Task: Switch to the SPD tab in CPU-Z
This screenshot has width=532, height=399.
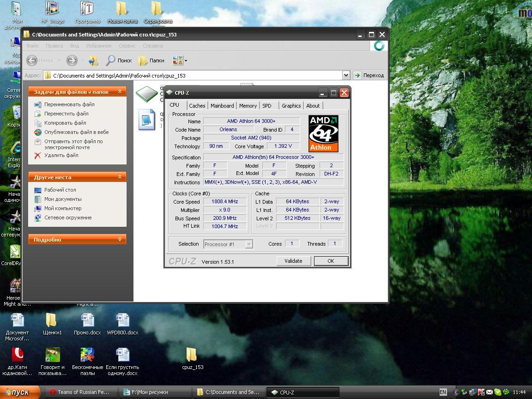Action: pos(267,106)
